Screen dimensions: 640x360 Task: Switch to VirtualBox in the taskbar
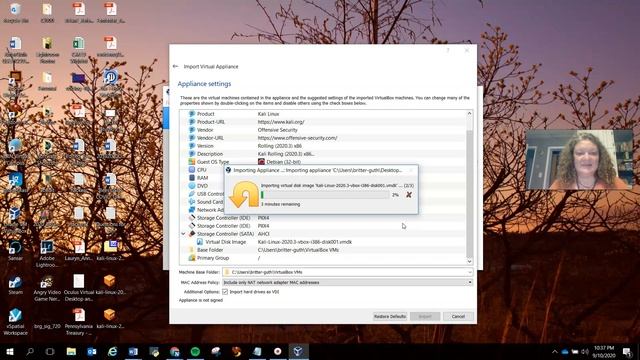tap(298, 351)
